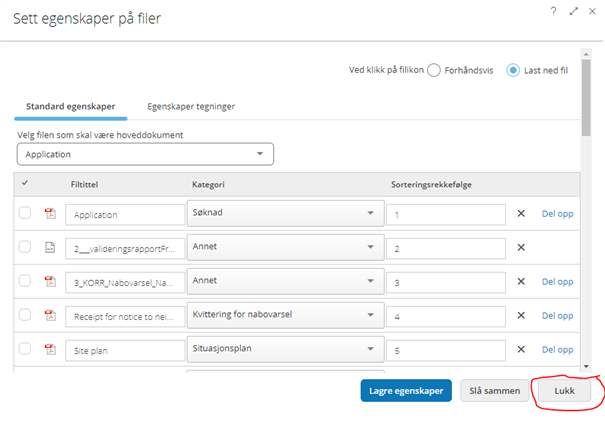Click the 2__valideringsrapportFr file title field
Viewport: 605px width, 421px height.
(125, 249)
